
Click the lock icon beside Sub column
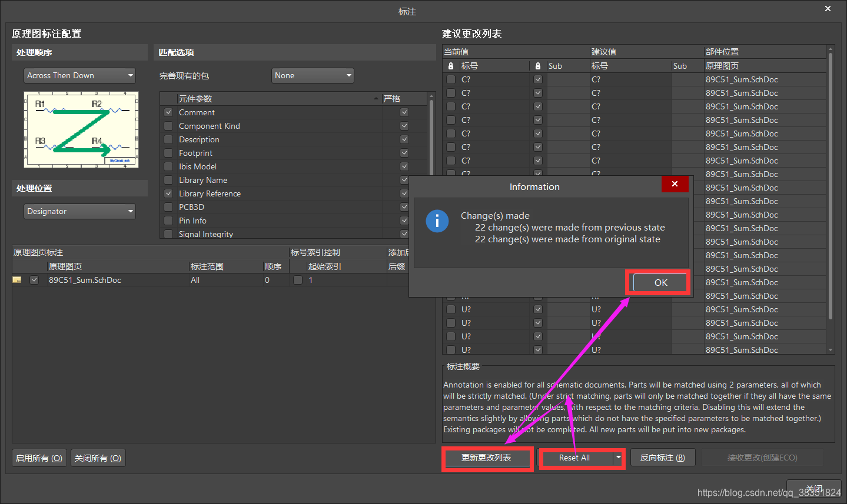point(537,66)
